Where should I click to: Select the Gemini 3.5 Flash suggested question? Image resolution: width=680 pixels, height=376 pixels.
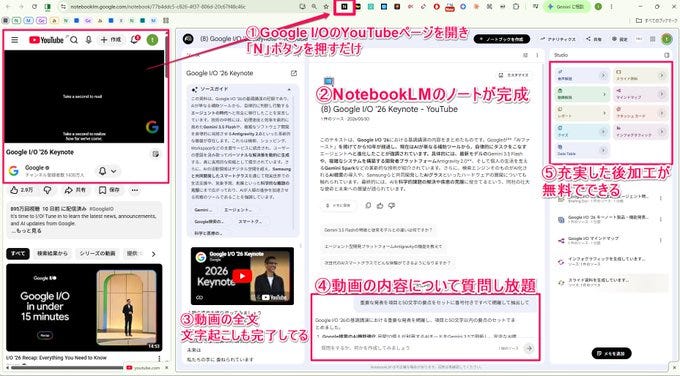click(x=379, y=230)
